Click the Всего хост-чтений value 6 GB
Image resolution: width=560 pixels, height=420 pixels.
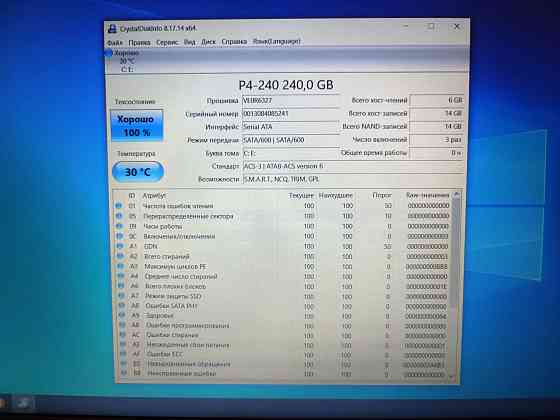click(437, 100)
